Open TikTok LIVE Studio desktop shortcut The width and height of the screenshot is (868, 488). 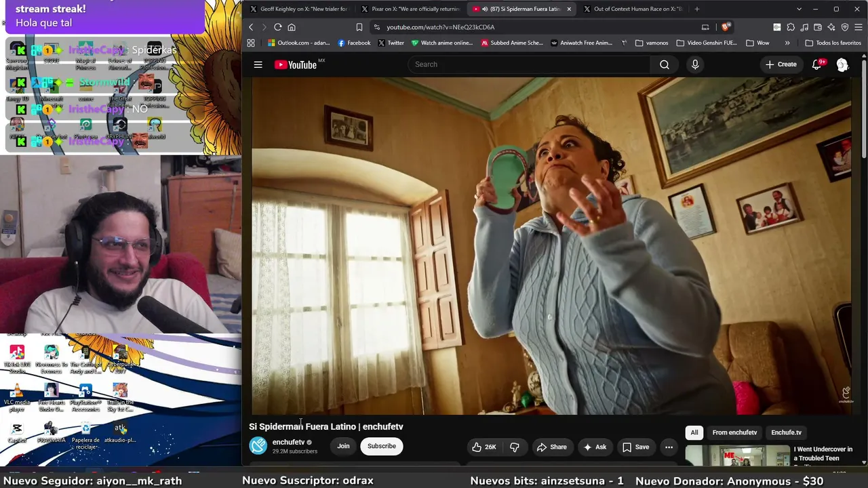(17, 359)
